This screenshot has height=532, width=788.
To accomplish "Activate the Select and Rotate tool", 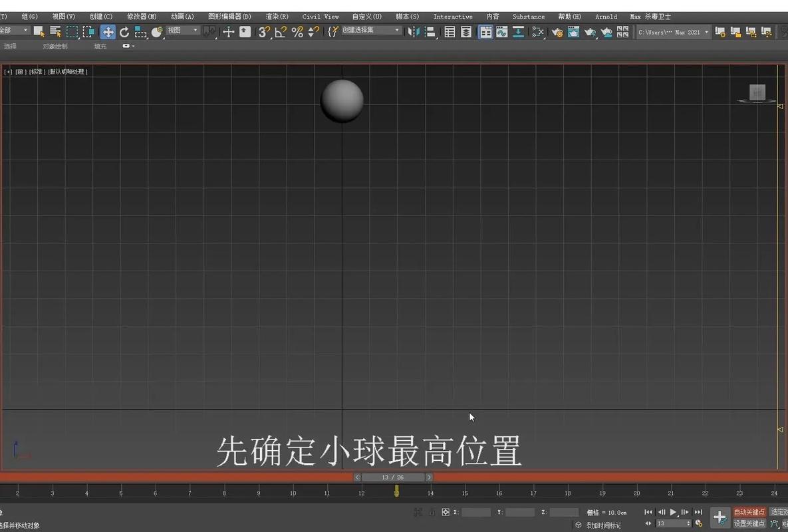I will click(124, 31).
